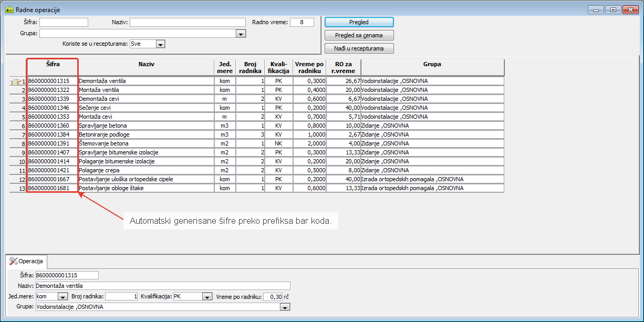This screenshot has height=322, width=644.
Task: Click Nađi u recepturama button
Action: pyautogui.click(x=359, y=48)
